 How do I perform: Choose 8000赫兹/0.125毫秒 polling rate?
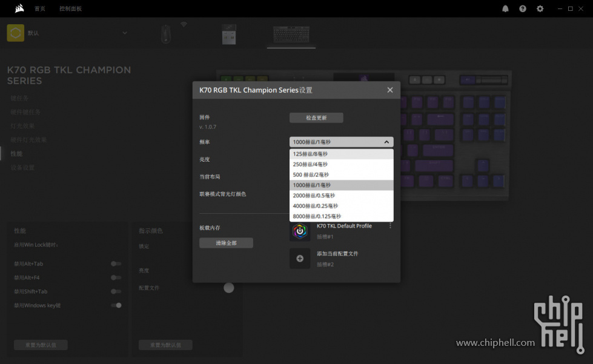341,216
